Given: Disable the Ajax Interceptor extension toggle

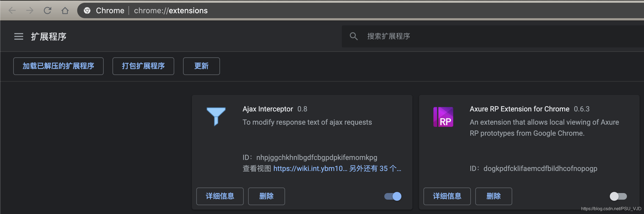Looking at the screenshot, I should pyautogui.click(x=393, y=196).
